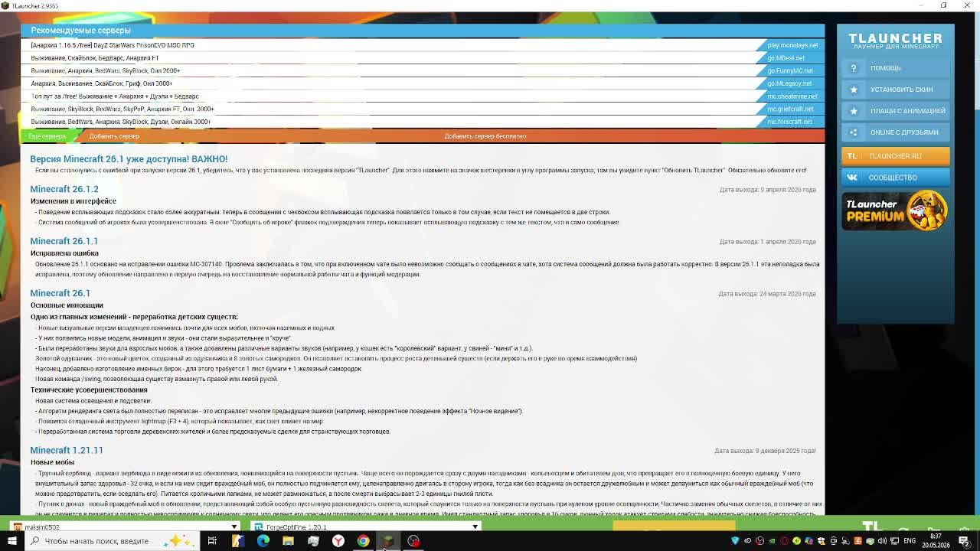Open the Помощь sidebar item
Image resolution: width=980 pixels, height=551 pixels.
(x=895, y=68)
